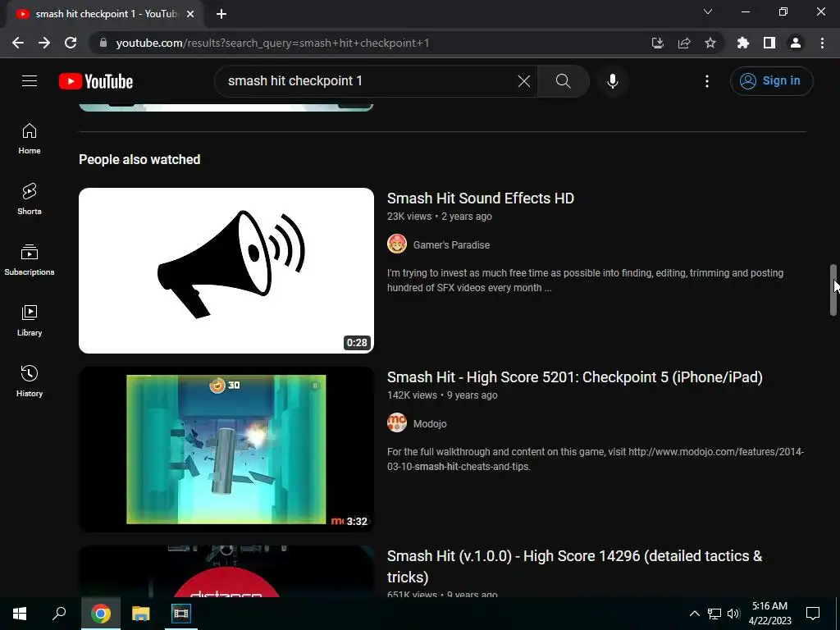Viewport: 840px width, 630px height.
Task: Open History in sidebar
Action: pos(30,381)
